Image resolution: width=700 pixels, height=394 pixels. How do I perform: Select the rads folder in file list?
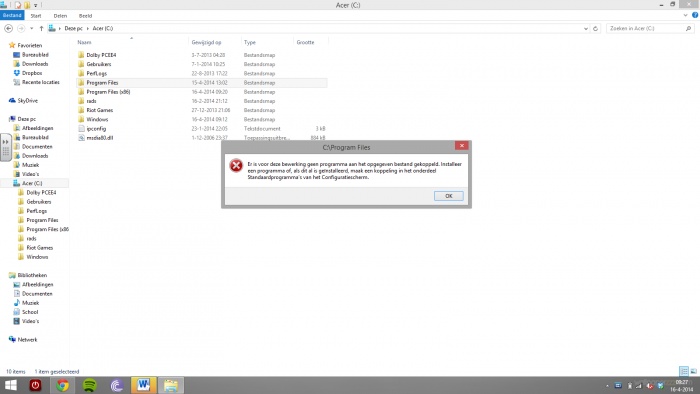(x=91, y=101)
